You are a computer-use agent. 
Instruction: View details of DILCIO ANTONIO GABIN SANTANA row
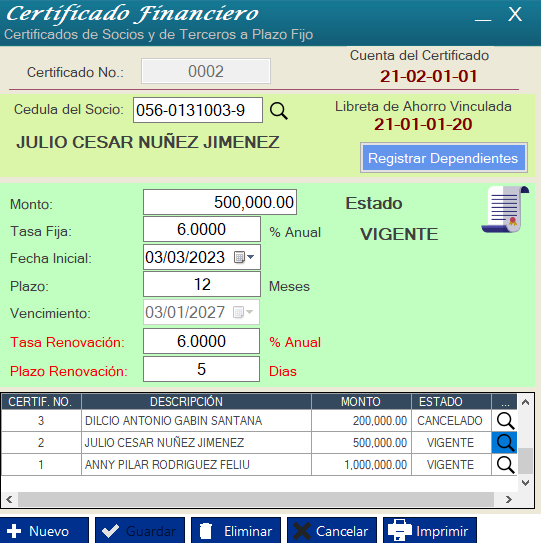[505, 420]
